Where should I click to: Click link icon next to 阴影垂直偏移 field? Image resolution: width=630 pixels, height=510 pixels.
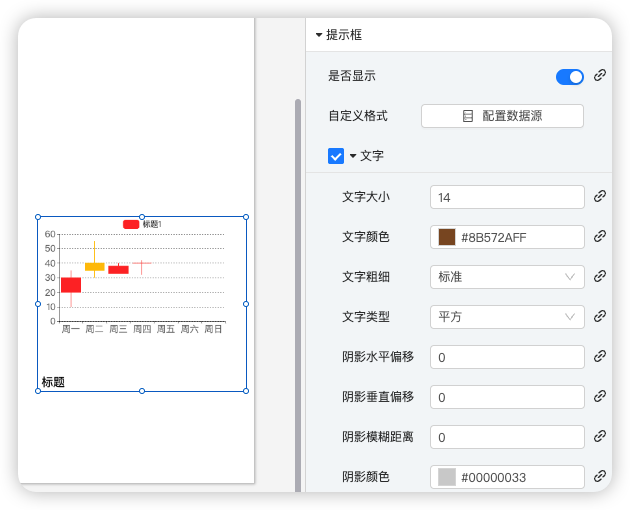point(600,396)
